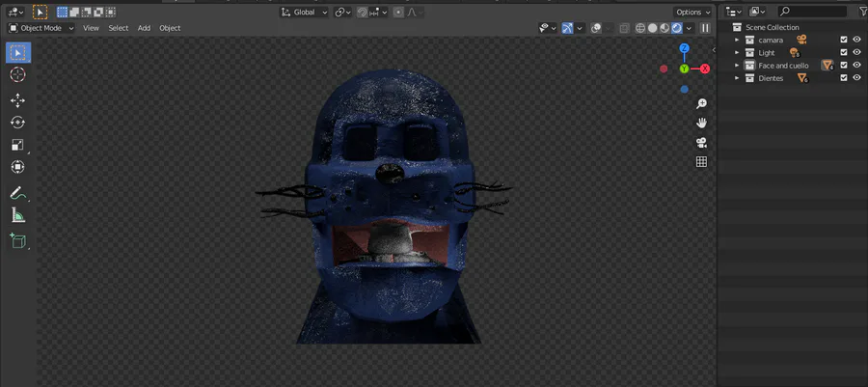The image size is (868, 387).
Task: Uncheck the camara collection checkbox
Action: [844, 40]
